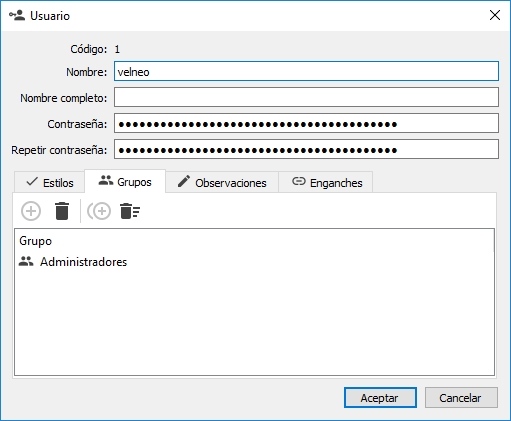Click the Nombre field containing velneo

(306, 71)
